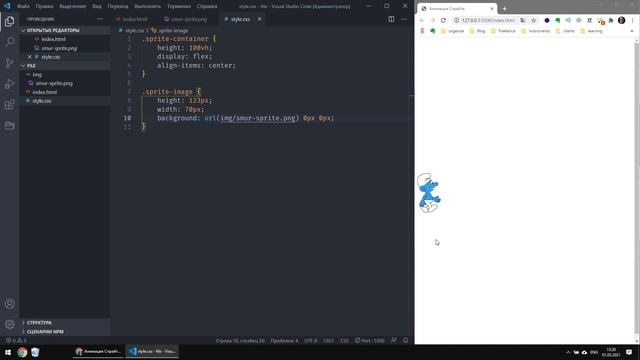Click the line and column indicator in status bar
640x360 pixels.
240,340
